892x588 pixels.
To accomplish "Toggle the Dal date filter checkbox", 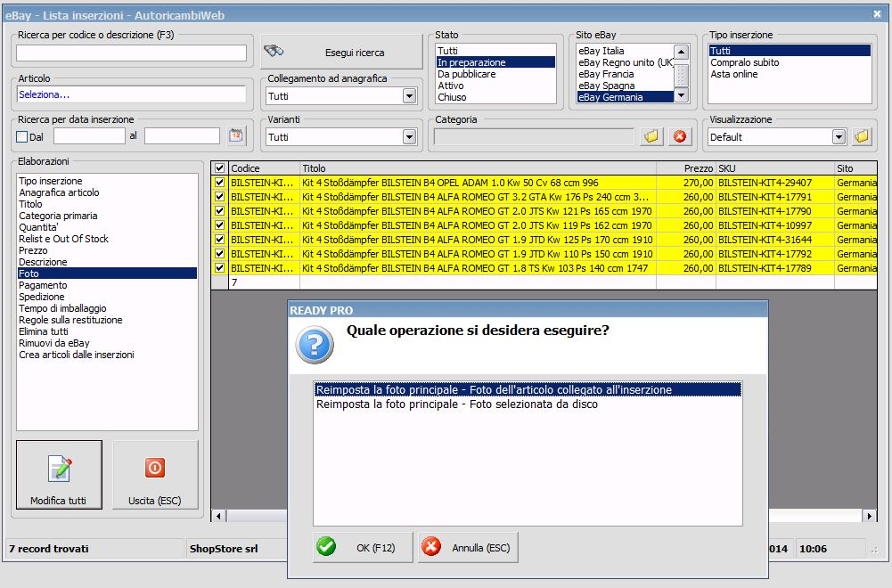I will tap(22, 136).
